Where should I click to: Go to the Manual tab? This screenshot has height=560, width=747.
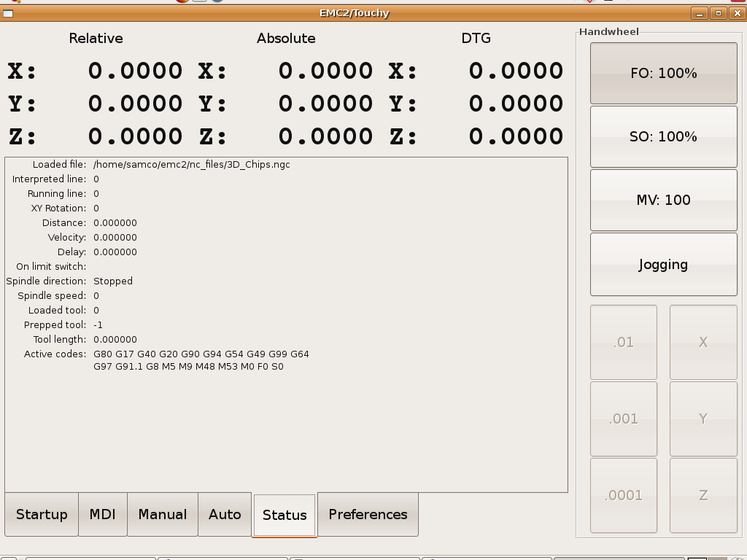point(163,514)
